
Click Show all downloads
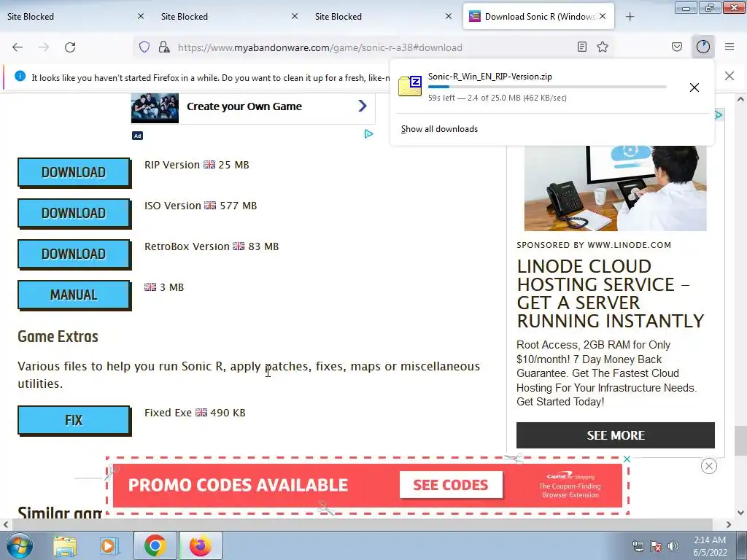(439, 129)
